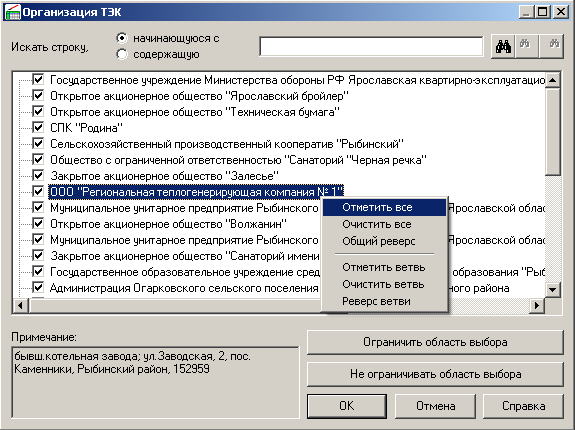The width and height of the screenshot is (575, 430).
Task: Click the application icon in the title bar
Action: pos(12,12)
